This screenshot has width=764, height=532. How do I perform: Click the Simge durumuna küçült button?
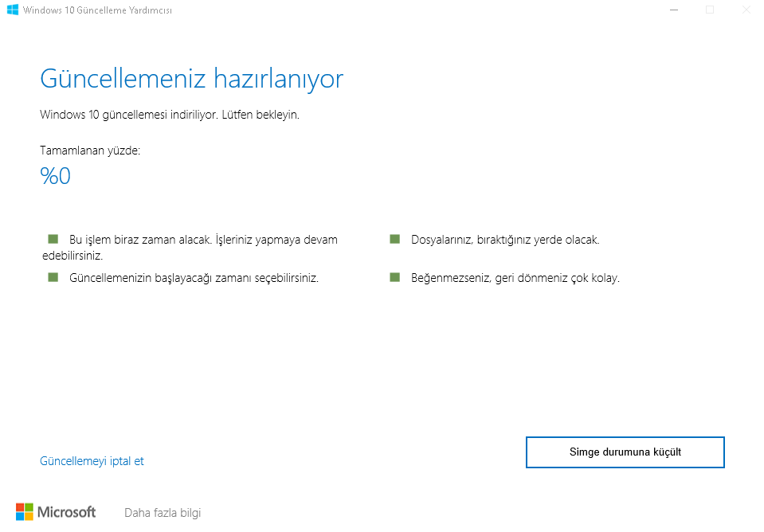coord(625,452)
